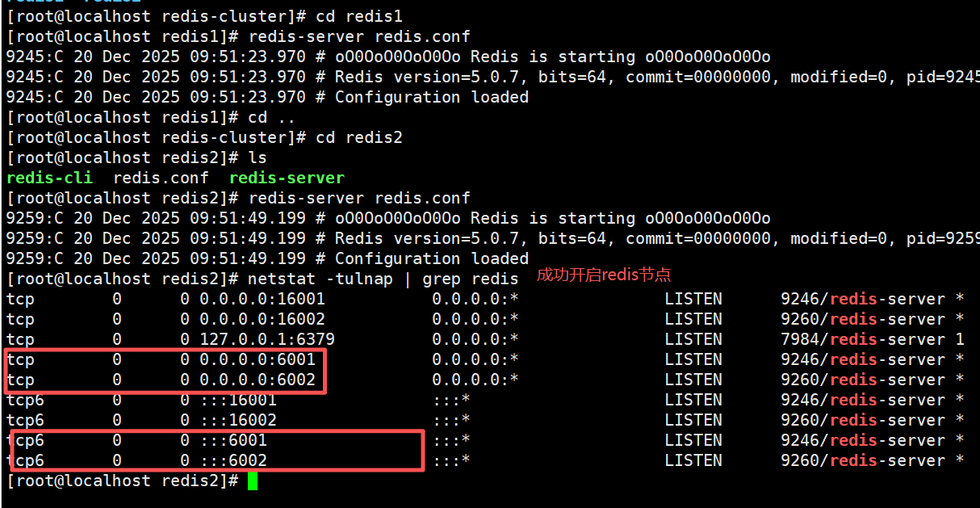The width and height of the screenshot is (980, 508).
Task: Select the address 127.0.0.1:6379
Action: (267, 339)
